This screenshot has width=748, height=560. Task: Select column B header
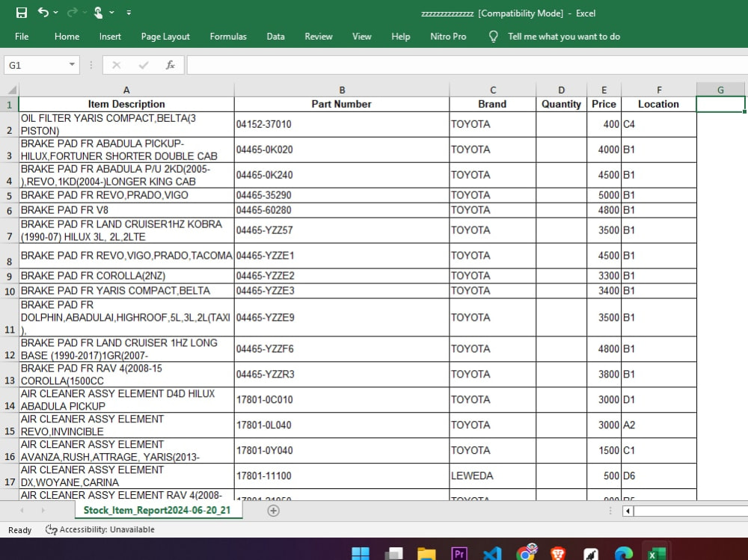[x=342, y=90]
